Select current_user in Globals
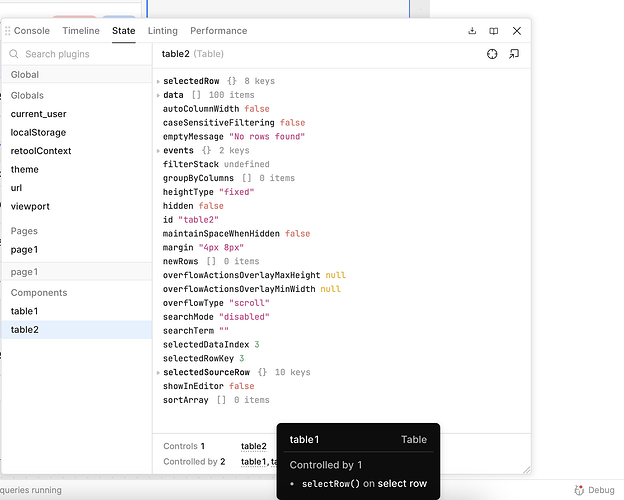This screenshot has height=500, width=624. click(39, 114)
